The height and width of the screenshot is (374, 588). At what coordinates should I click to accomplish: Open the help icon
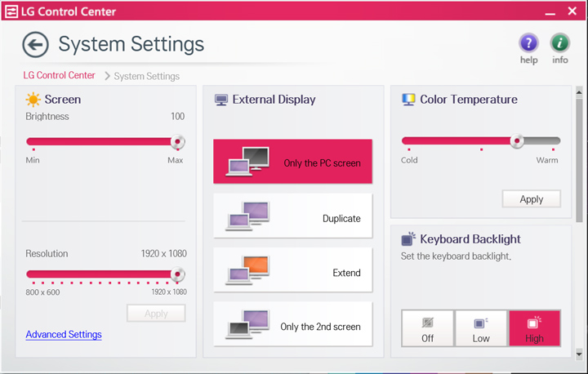point(528,43)
